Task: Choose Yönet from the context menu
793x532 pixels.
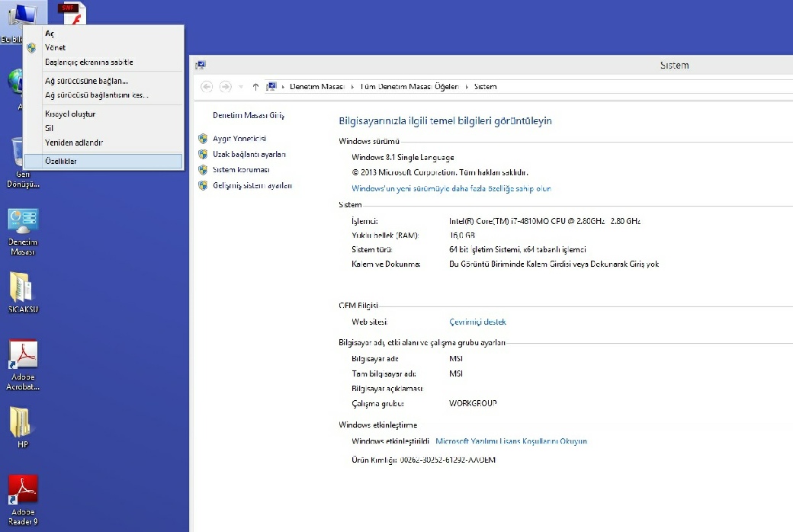Action: click(104, 47)
